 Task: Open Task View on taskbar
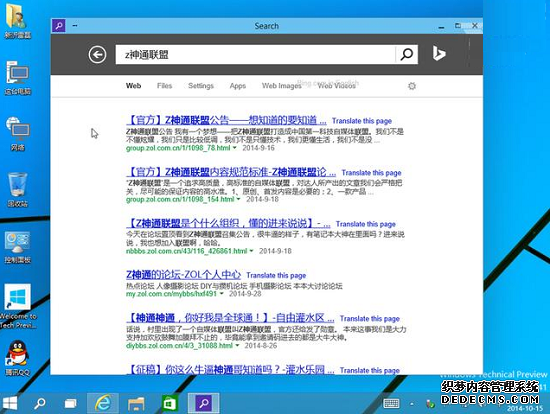(71, 403)
